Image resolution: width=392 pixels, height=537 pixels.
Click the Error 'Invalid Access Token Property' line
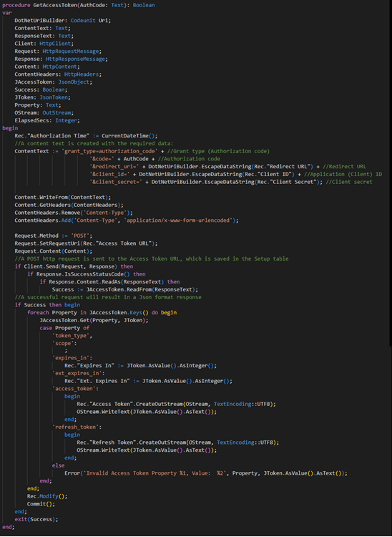pos(206,473)
